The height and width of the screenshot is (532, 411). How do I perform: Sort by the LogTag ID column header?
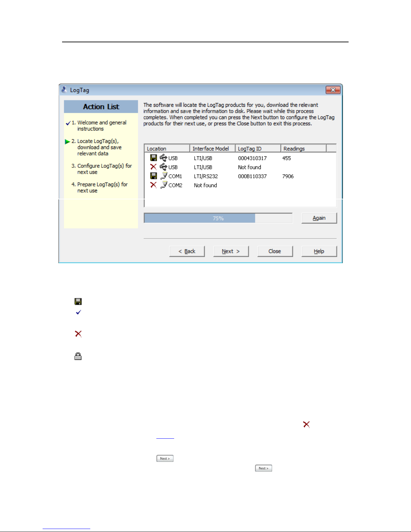pyautogui.click(x=258, y=148)
